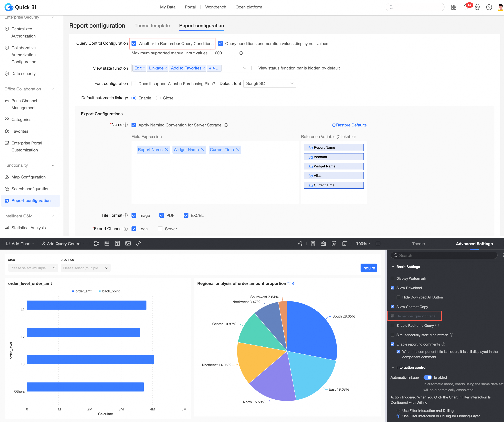This screenshot has height=422, width=504.
Task: Check the Server export channel
Action: click(x=160, y=229)
